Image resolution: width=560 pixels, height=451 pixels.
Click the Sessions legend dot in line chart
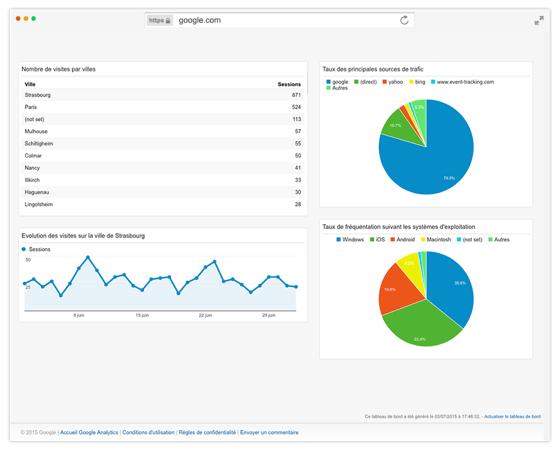click(24, 249)
